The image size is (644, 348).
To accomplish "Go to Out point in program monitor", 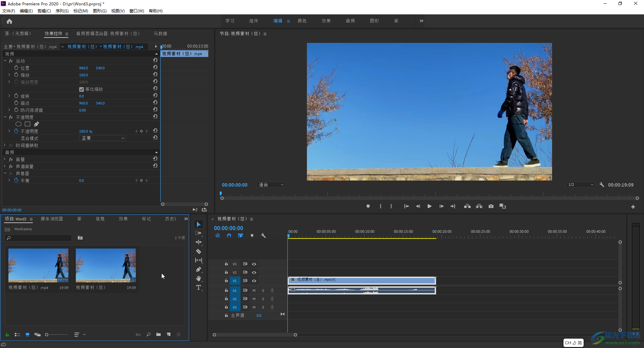I will (x=453, y=206).
